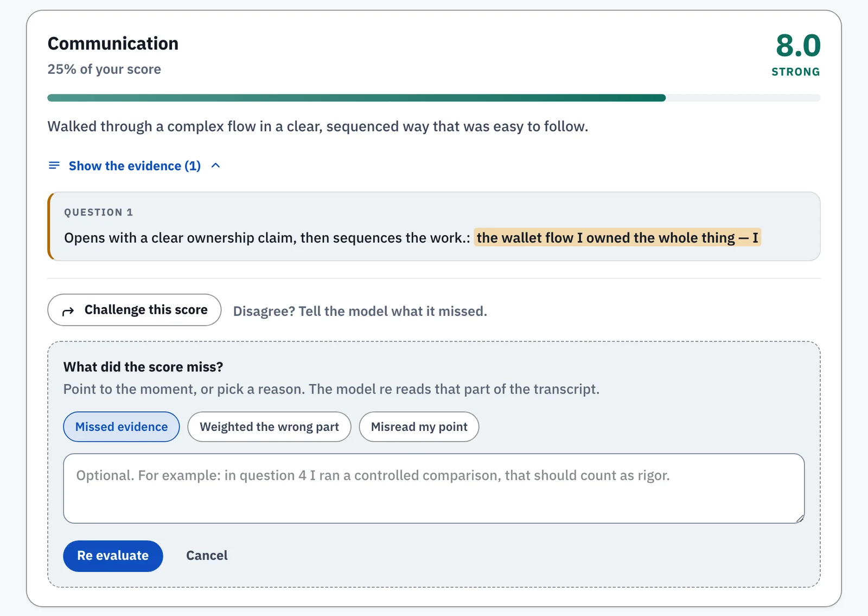Collapse the evidence chevron arrow
This screenshot has height=616, width=868.
tap(215, 166)
